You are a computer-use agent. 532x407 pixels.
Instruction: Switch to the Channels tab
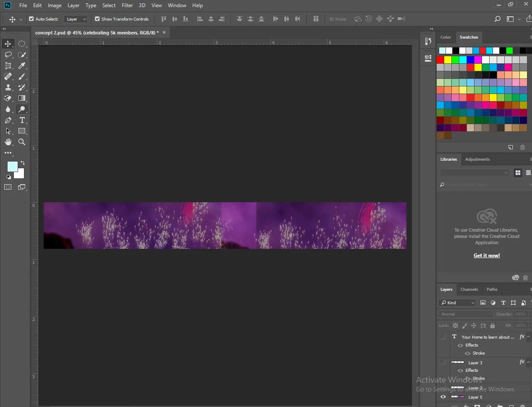[x=469, y=290]
